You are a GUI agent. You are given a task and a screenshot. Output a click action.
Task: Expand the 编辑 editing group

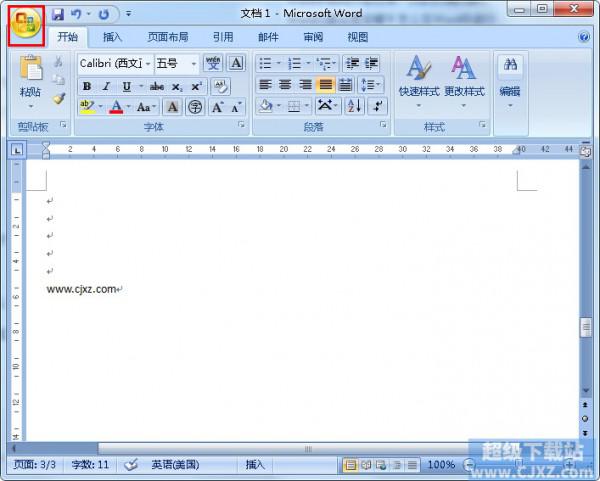tap(510, 82)
